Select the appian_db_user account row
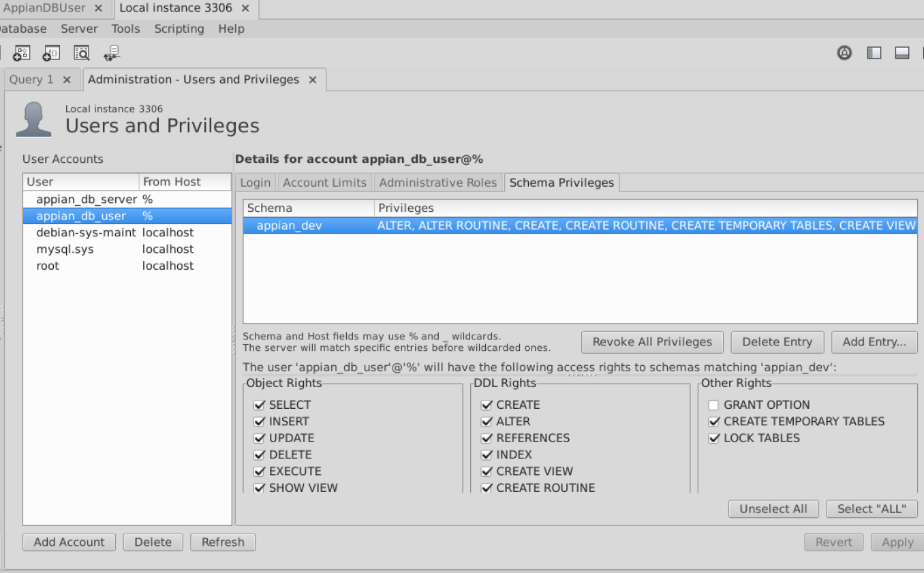This screenshot has height=573, width=924. pos(127,216)
